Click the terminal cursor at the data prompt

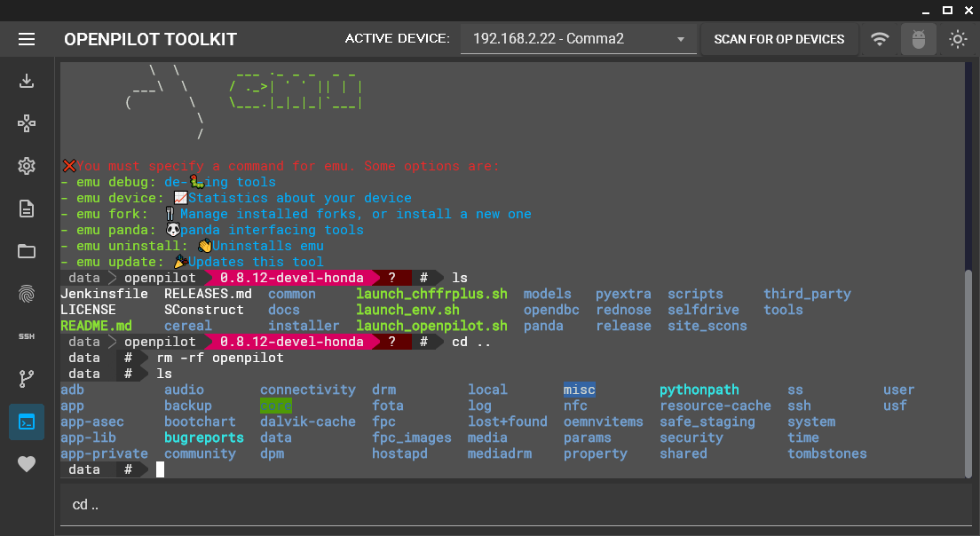coord(160,469)
